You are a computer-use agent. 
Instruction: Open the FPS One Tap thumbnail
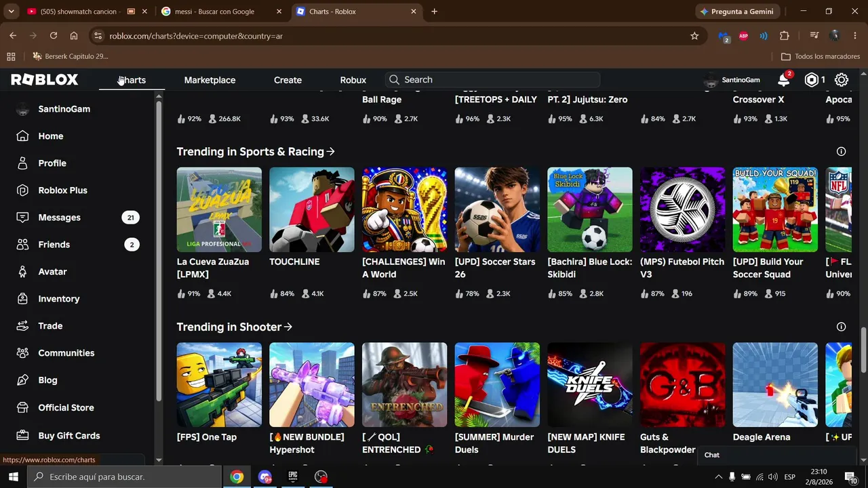(x=219, y=385)
